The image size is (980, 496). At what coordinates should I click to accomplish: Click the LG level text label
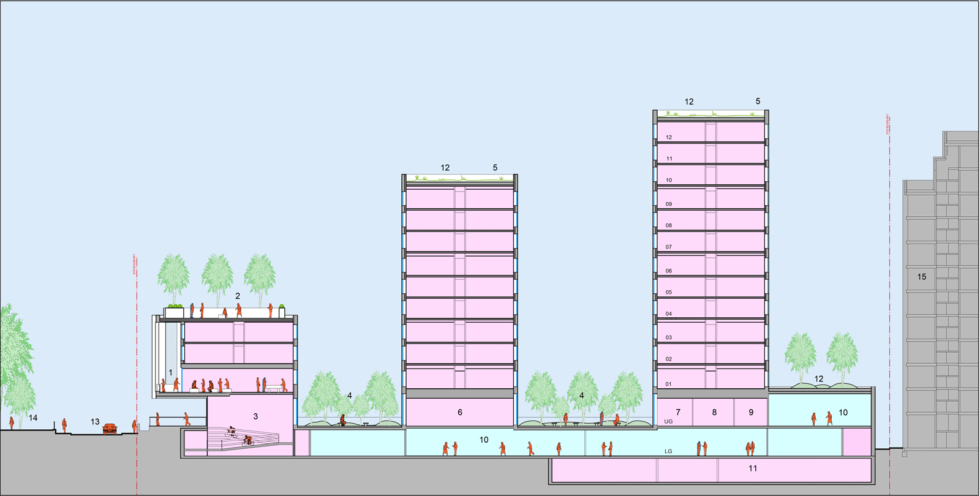click(x=668, y=451)
